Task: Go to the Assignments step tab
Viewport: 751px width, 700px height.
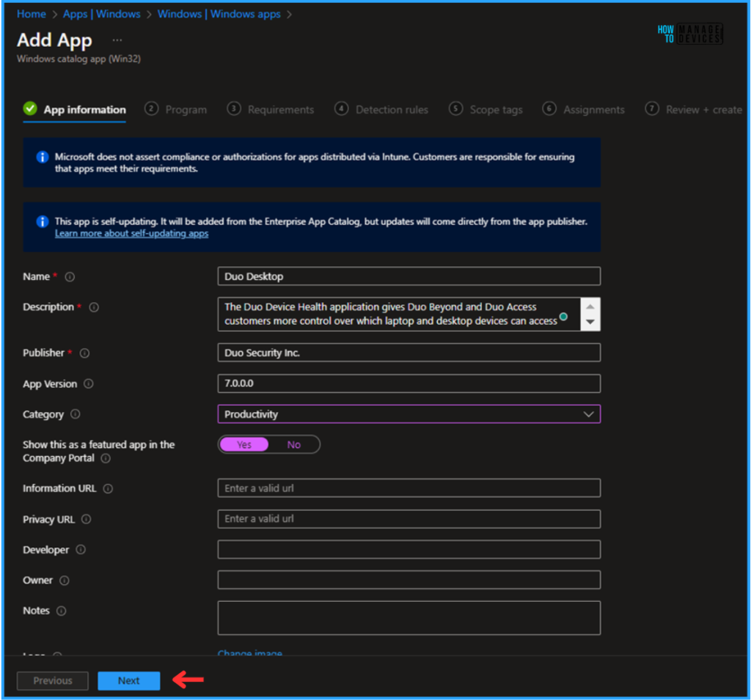Action: point(583,110)
